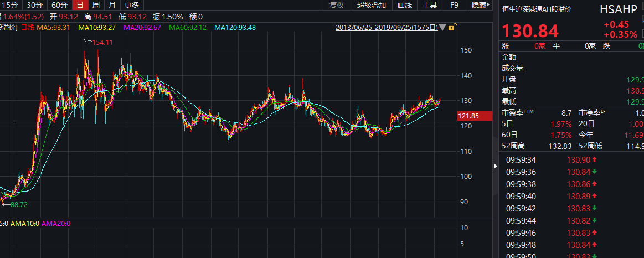Expand the hidden toolbar items after 隐藏
644x258 pixels.
click(x=489, y=5)
